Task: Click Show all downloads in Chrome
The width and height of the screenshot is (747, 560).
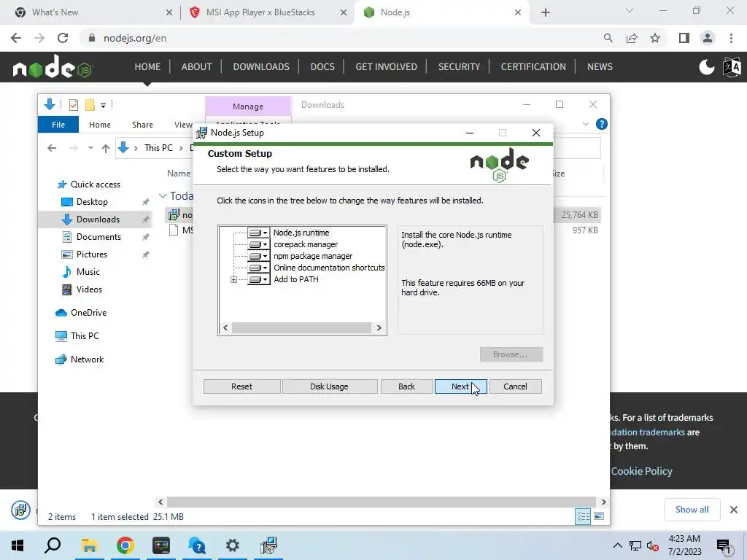Action: pos(692,510)
